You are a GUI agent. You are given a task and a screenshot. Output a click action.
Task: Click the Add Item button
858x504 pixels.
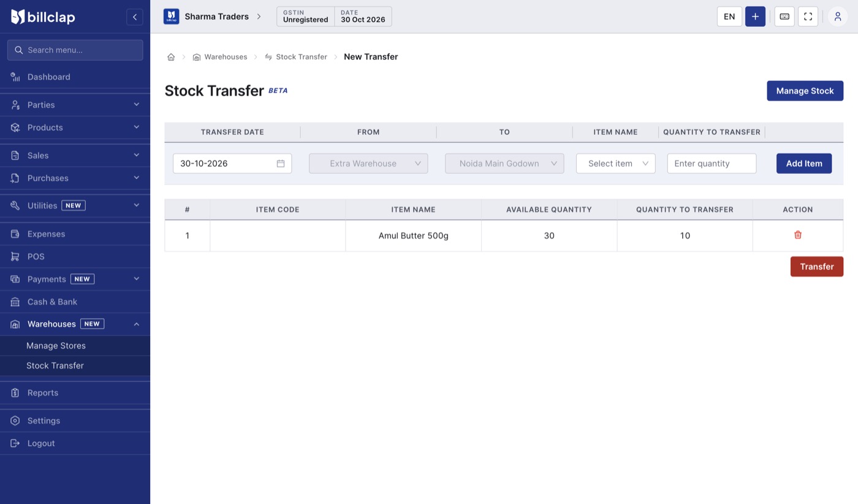coord(804,164)
